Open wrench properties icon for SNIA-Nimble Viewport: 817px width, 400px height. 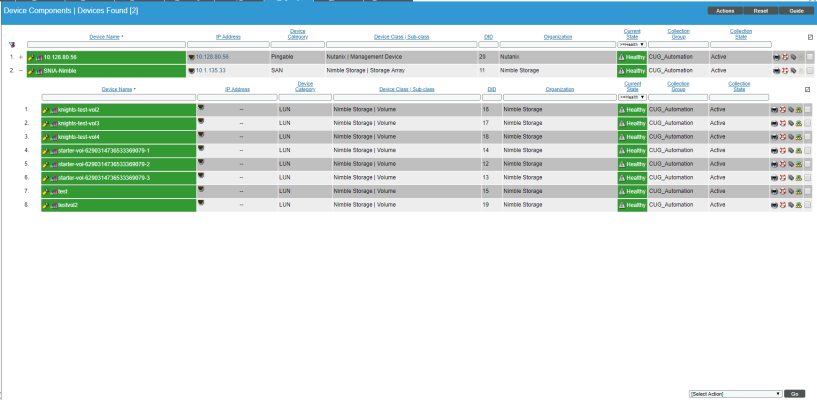pyautogui.click(x=31, y=71)
